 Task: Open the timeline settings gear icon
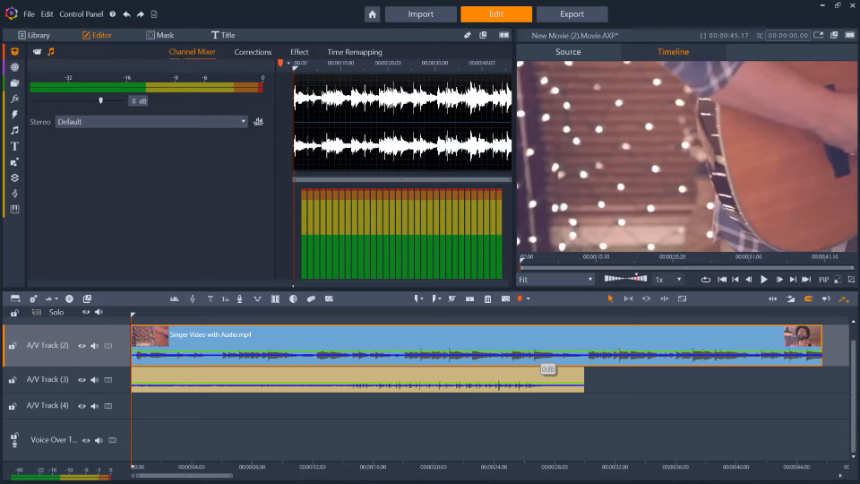[x=33, y=299]
